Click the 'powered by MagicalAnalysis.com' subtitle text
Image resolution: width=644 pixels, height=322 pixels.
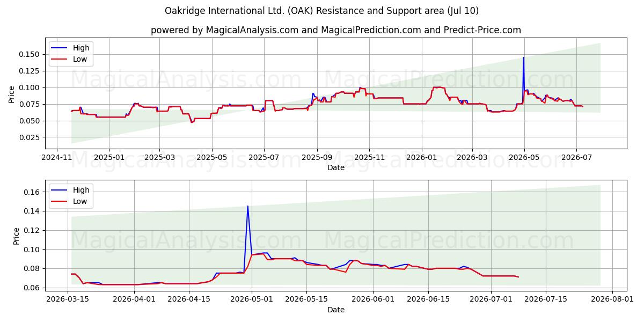tap(224, 30)
